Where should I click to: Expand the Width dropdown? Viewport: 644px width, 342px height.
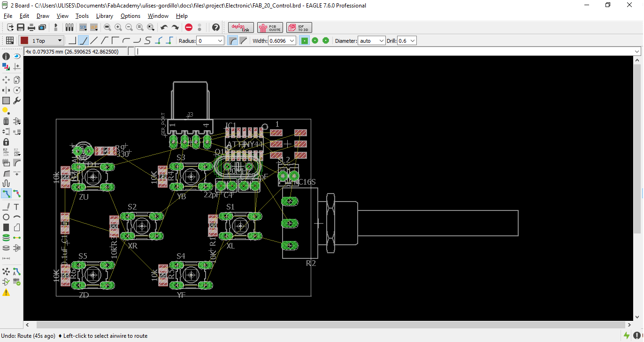292,41
